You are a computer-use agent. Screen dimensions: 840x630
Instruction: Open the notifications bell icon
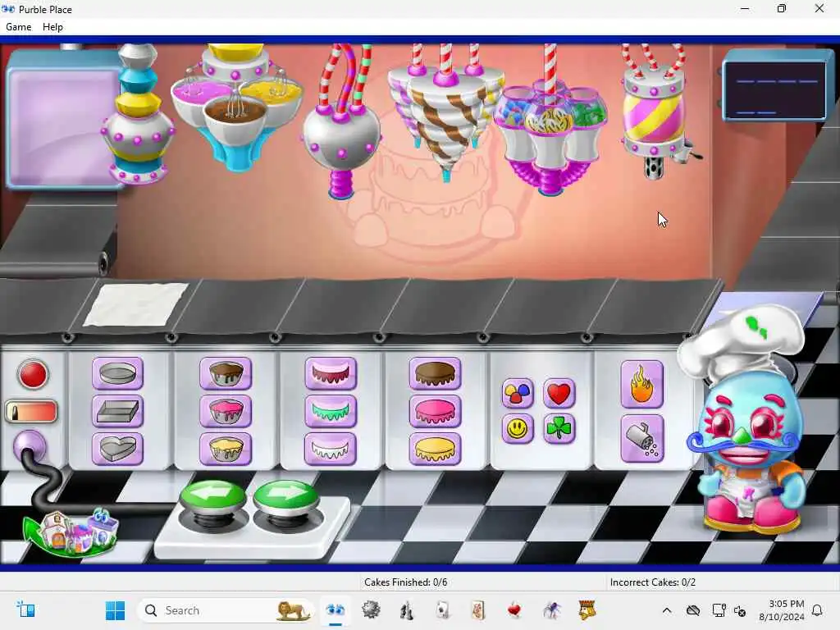pyautogui.click(x=817, y=610)
